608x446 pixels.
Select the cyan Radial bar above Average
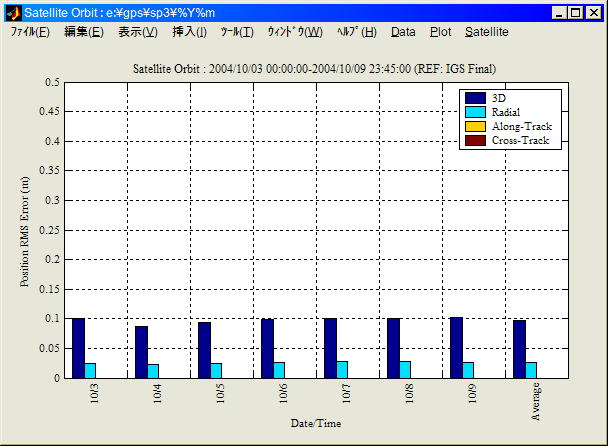(532, 370)
